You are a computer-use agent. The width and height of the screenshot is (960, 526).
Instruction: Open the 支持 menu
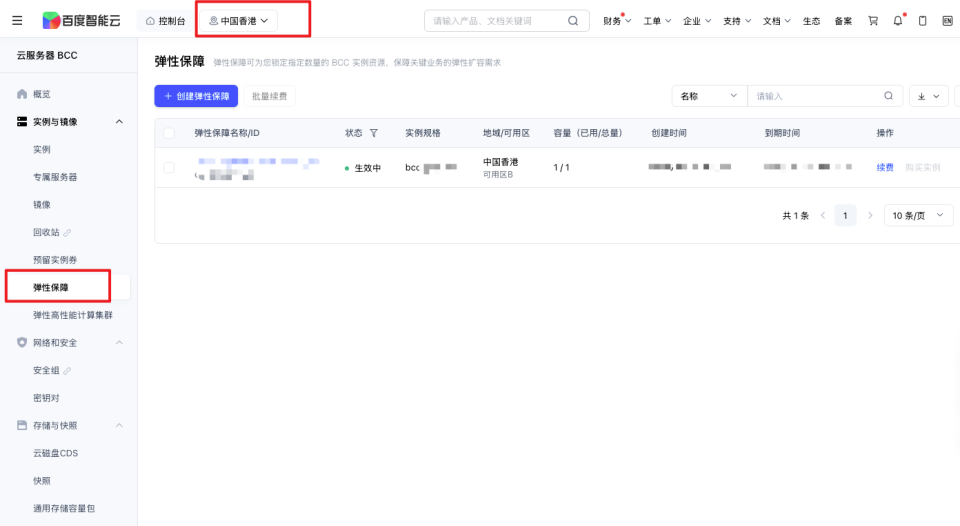[737, 21]
